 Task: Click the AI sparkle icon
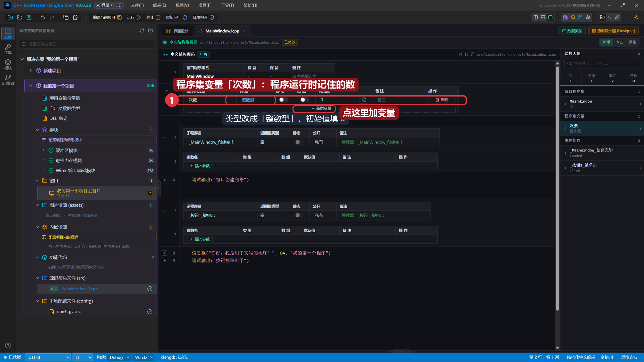[x=617, y=17]
